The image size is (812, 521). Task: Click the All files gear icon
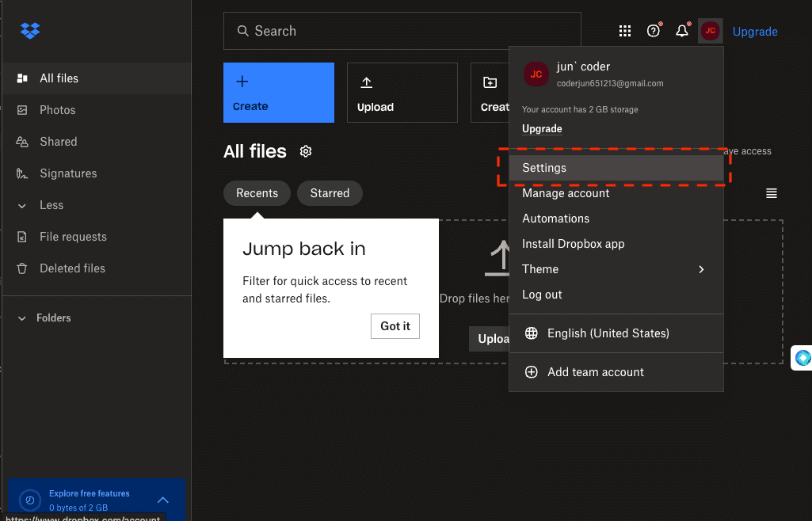coord(306,151)
